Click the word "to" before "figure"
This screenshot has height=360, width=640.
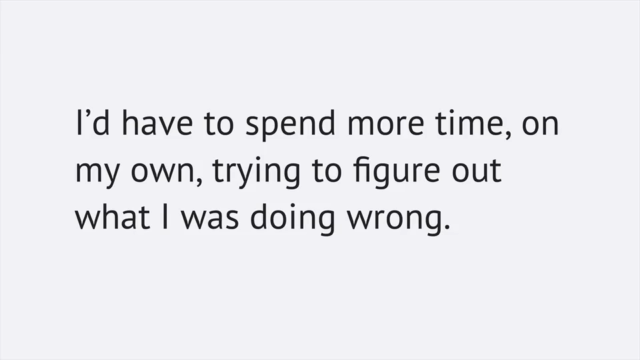(327, 171)
